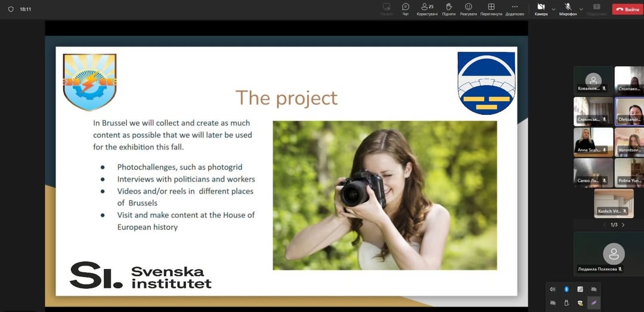Open the Реагувати reactions picker

click(468, 9)
